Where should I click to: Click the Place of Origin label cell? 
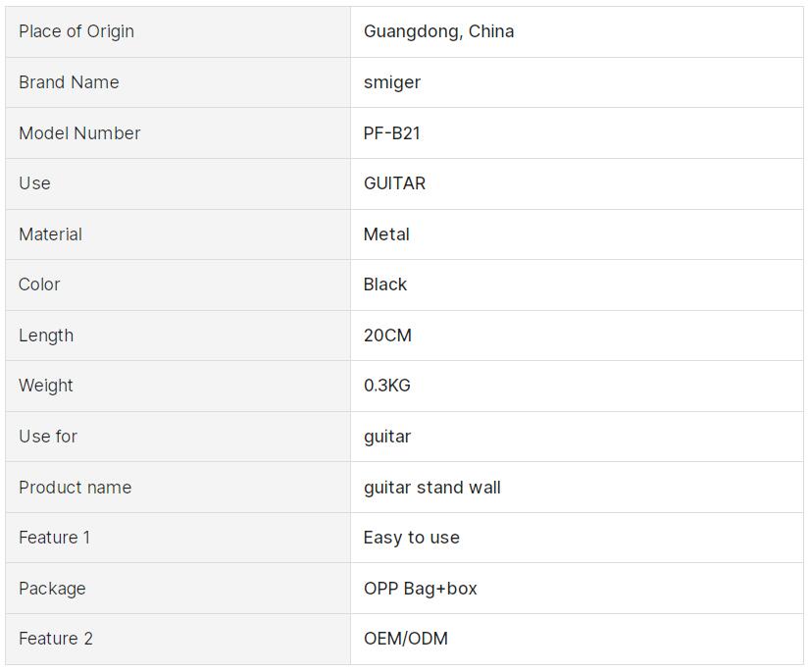click(x=76, y=31)
